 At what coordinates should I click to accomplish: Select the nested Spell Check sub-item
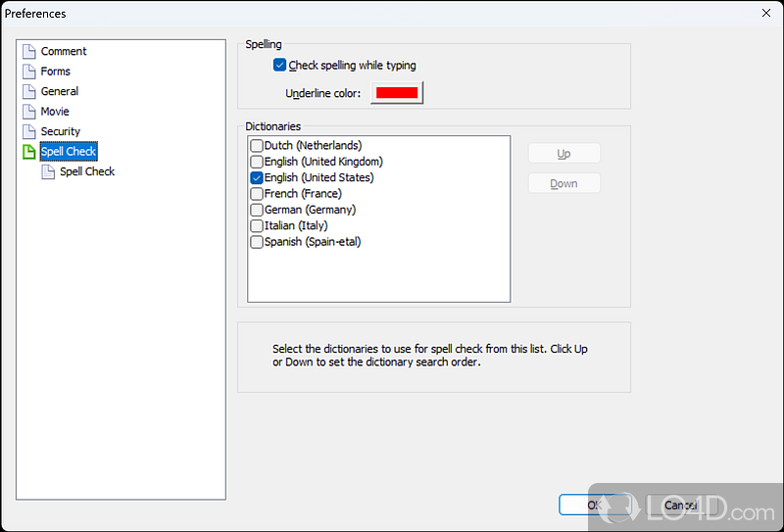point(87,171)
